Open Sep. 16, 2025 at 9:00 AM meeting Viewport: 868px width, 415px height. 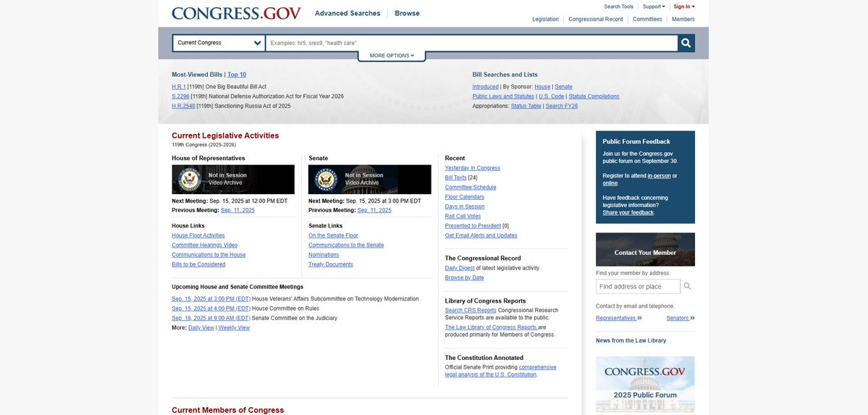(211, 318)
